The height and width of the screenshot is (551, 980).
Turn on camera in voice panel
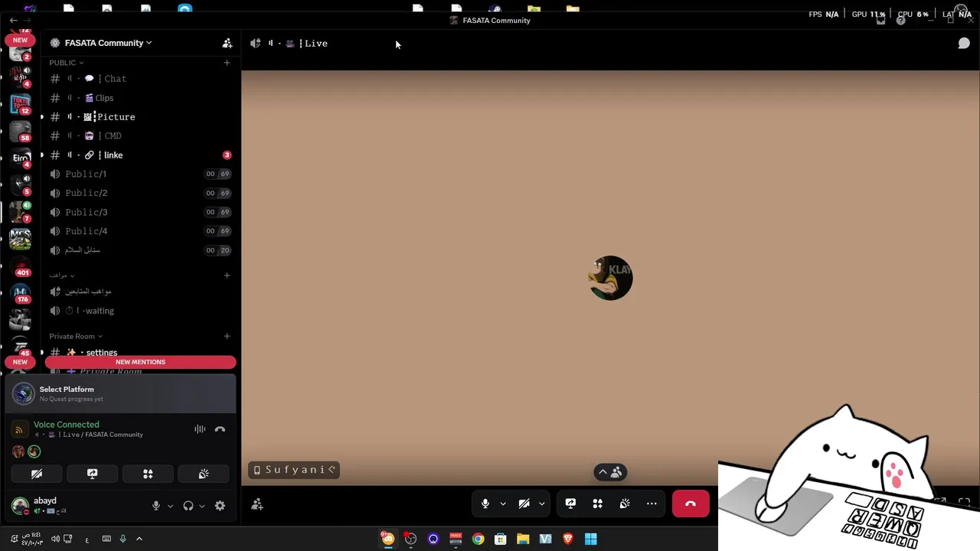coord(37,474)
